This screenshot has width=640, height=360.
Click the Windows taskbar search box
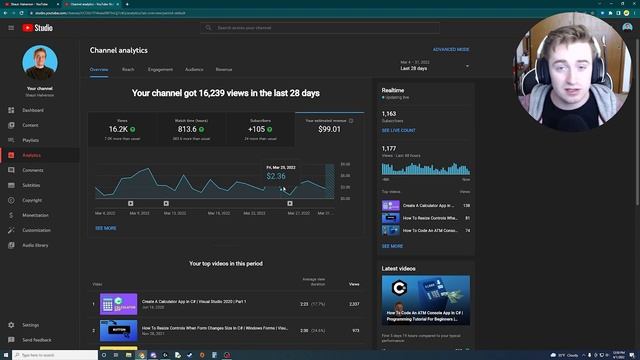(x=55, y=355)
